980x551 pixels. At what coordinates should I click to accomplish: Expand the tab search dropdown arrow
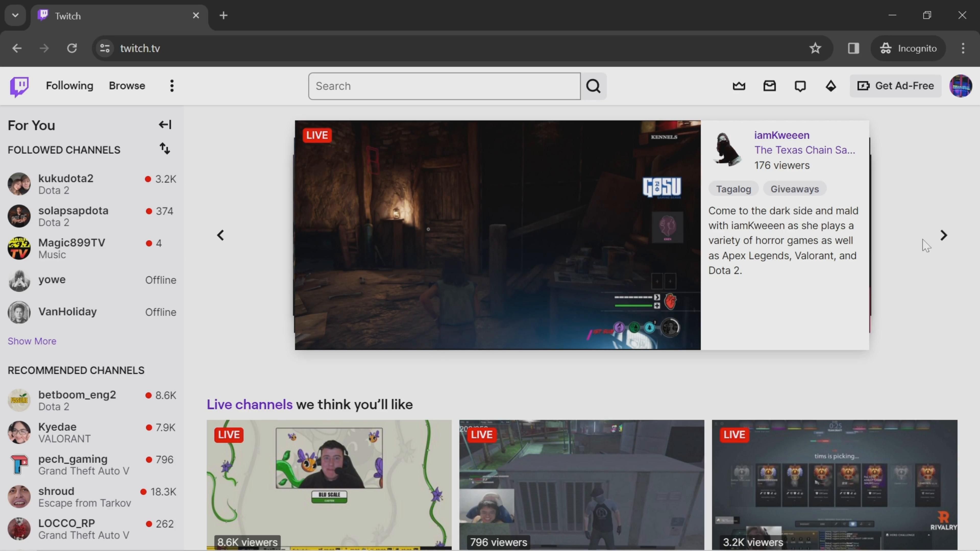[x=15, y=16]
